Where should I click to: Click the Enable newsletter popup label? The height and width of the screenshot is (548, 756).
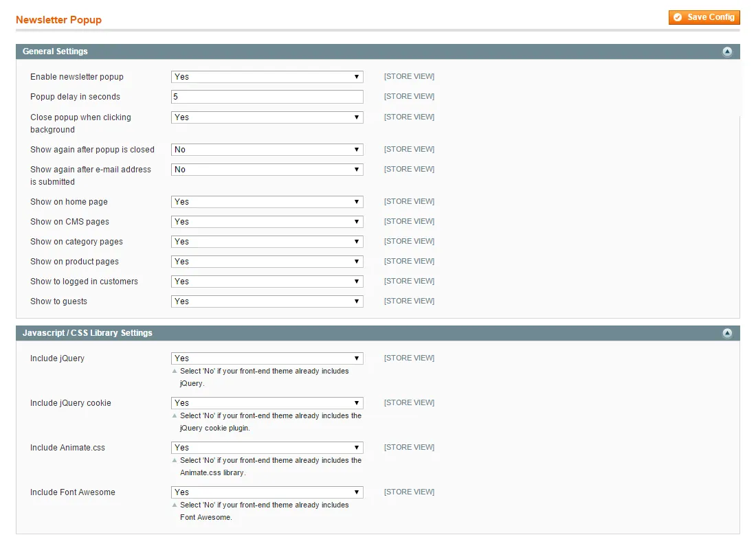pos(77,77)
